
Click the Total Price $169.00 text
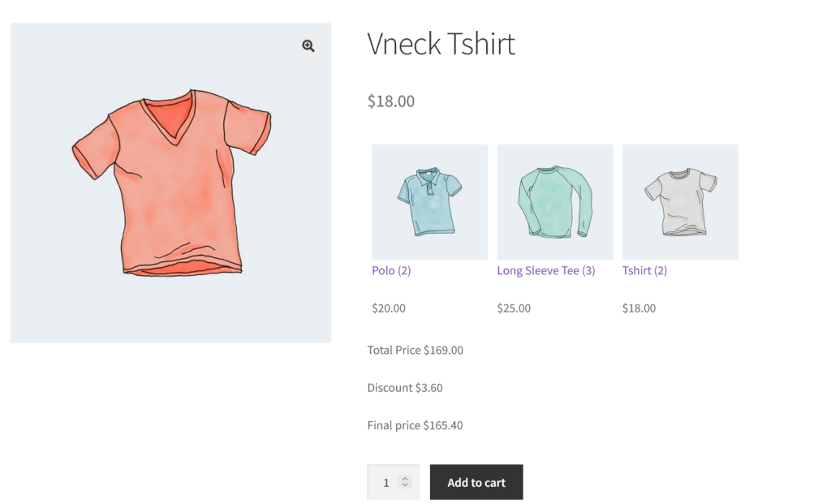tap(415, 351)
